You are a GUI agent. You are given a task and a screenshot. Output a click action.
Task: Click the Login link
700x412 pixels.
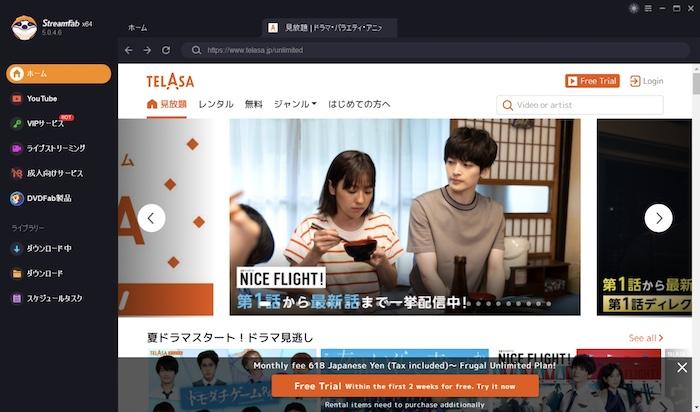pyautogui.click(x=646, y=81)
